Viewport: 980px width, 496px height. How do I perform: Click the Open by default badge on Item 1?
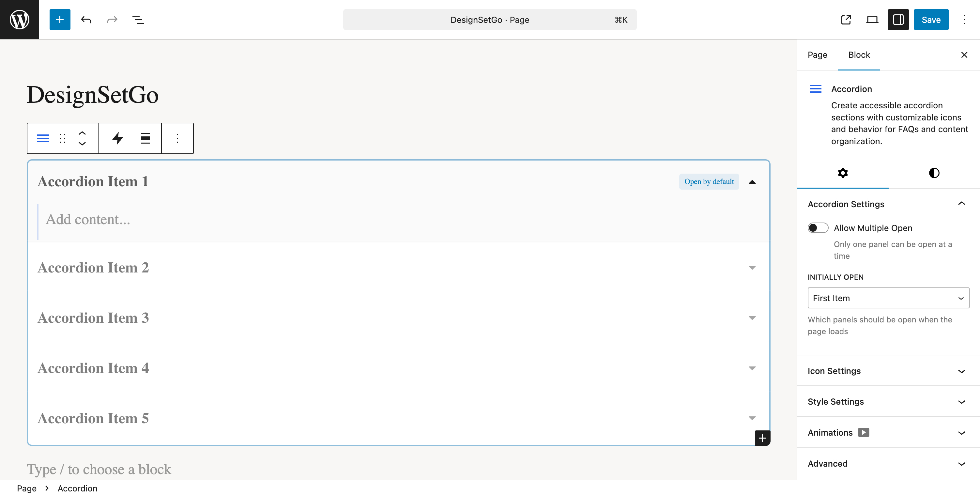pyautogui.click(x=709, y=181)
